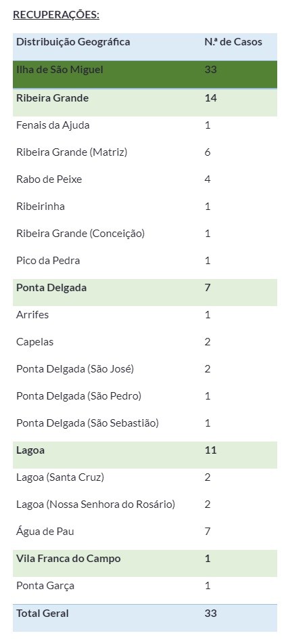
Task: Click the Capelas row
Action: [145, 342]
